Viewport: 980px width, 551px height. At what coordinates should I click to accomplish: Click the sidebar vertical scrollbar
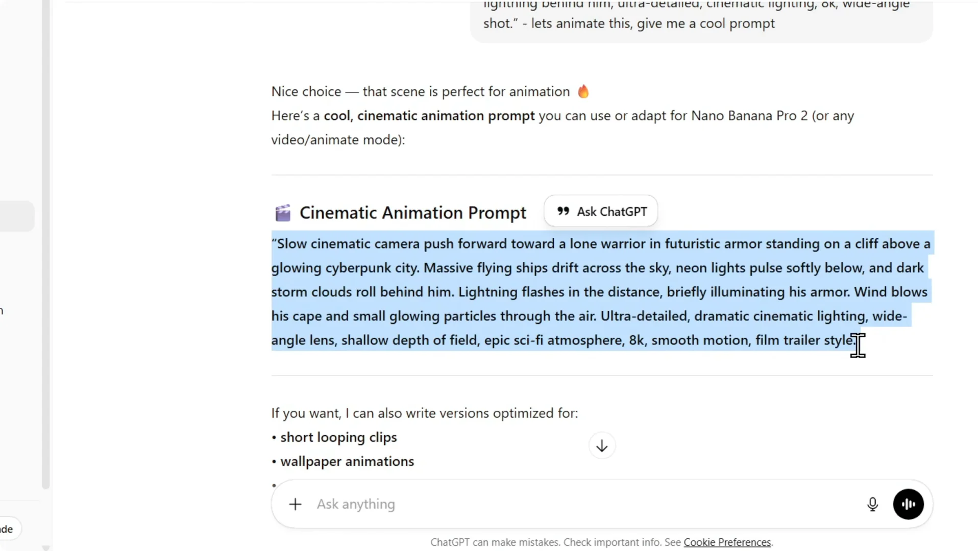pos(46,255)
